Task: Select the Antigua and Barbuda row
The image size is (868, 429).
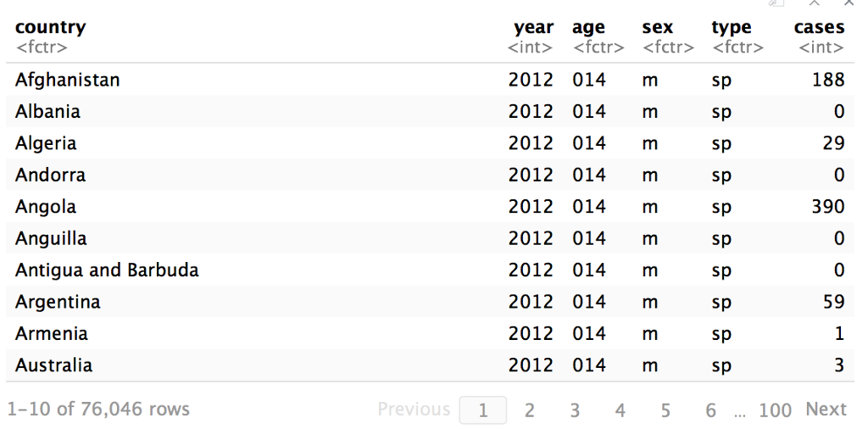Action: tap(430, 270)
